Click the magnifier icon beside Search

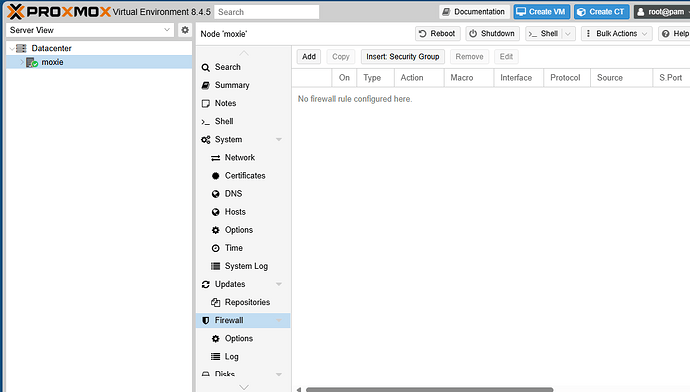point(206,67)
